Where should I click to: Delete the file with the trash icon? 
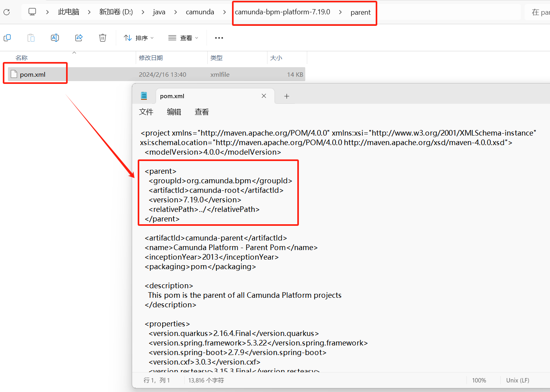(x=103, y=38)
